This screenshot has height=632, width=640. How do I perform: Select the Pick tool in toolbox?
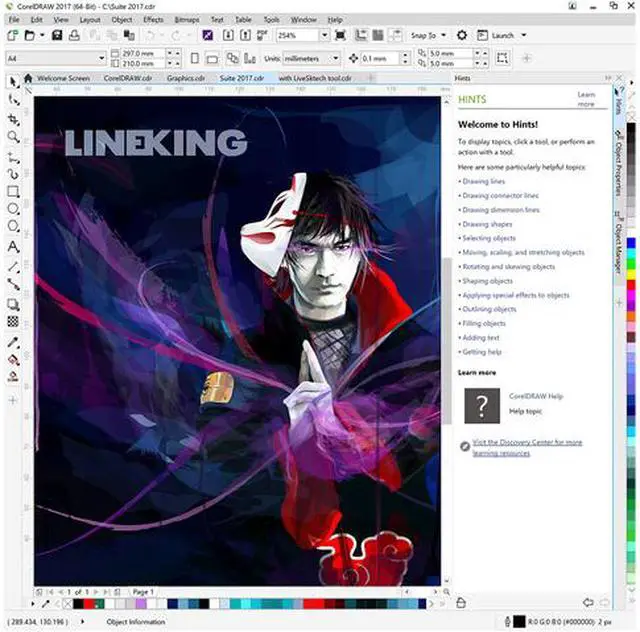(x=13, y=81)
